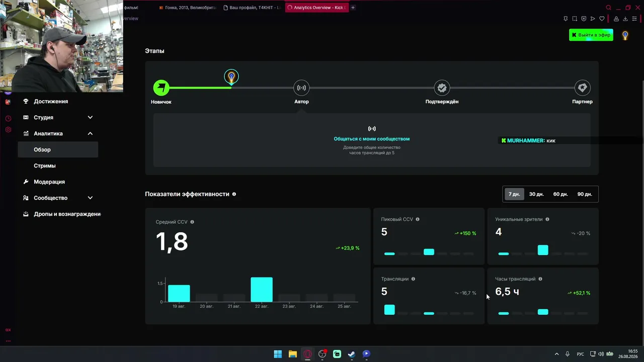This screenshot has height=362, width=644.
Task: Click the info icon beside Пиковый CCV
Action: 418,219
